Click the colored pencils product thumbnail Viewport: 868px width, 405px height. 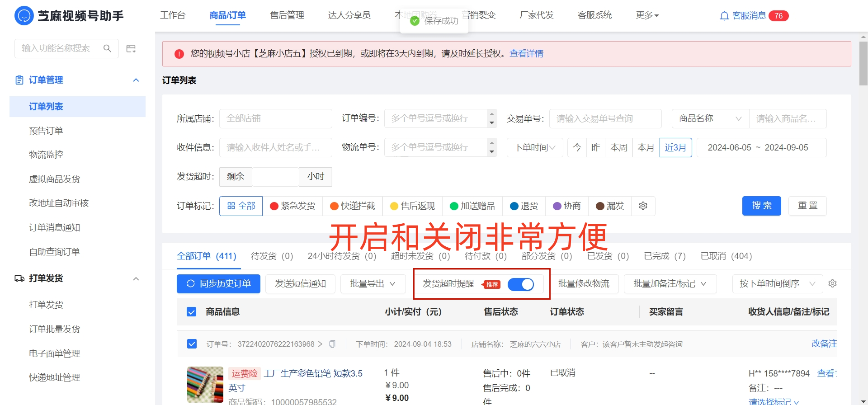pyautogui.click(x=205, y=385)
